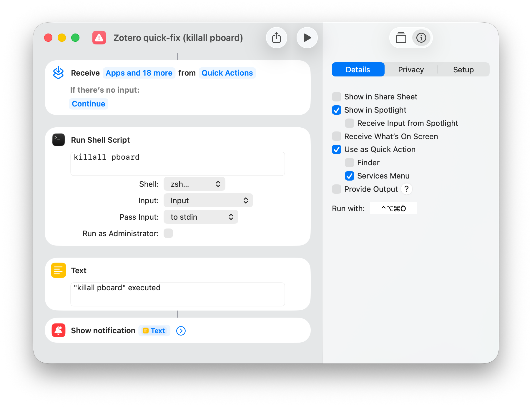Open the Provide Output help button
The height and width of the screenshot is (407, 532).
pyautogui.click(x=406, y=189)
